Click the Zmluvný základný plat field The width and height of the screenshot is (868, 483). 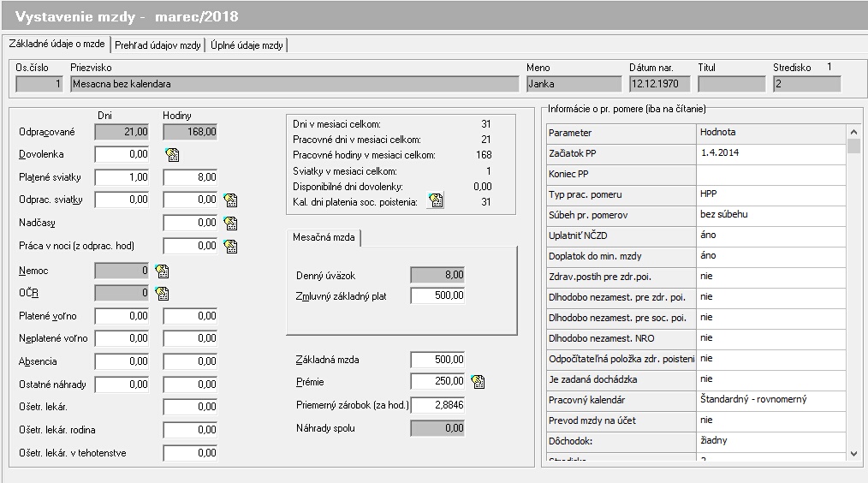click(x=438, y=295)
